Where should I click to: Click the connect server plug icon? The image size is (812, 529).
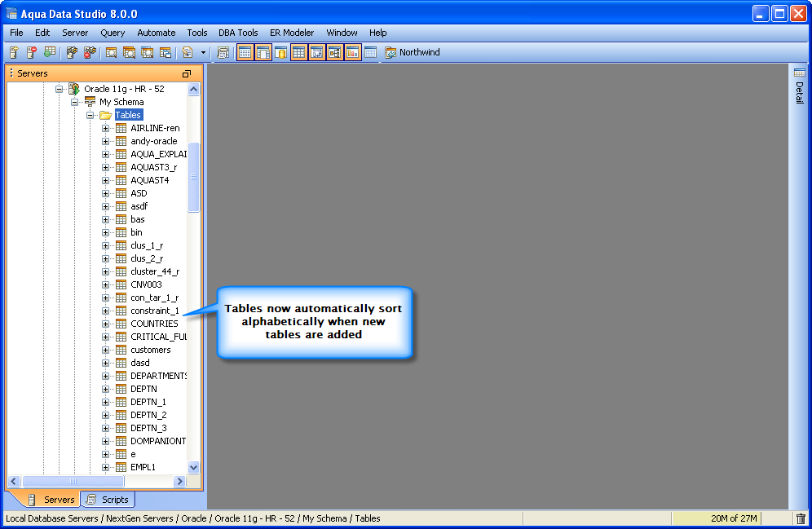point(72,52)
